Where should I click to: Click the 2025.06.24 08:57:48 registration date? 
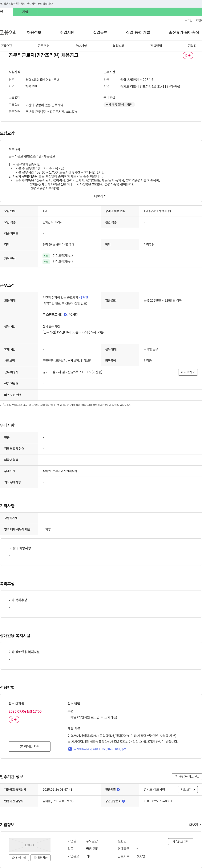tap(57, 790)
